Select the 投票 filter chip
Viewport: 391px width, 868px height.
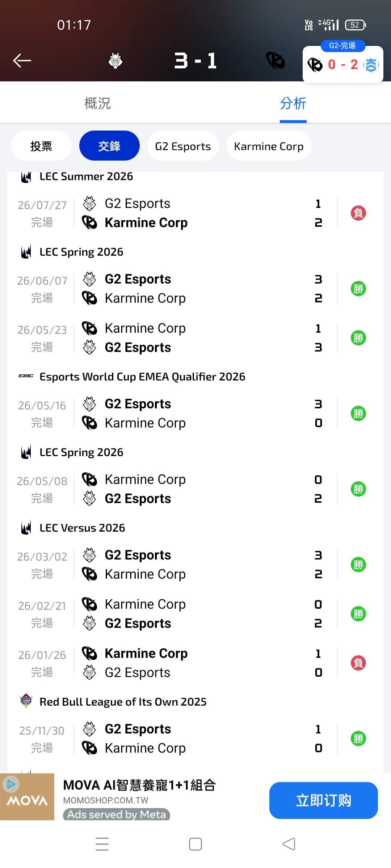click(41, 146)
